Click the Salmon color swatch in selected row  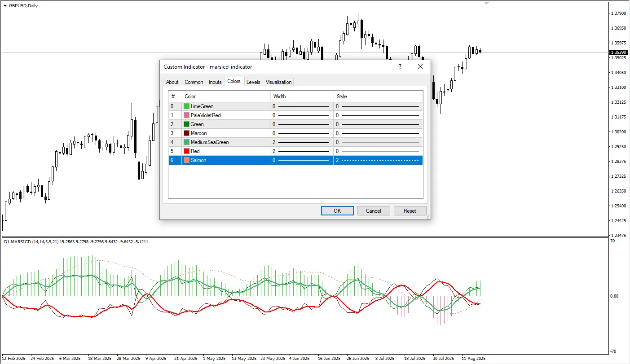[186, 160]
